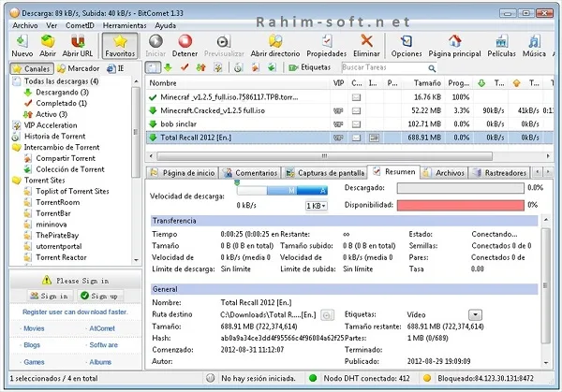Open the Etiquetas Video dropdown arrow

[x=475, y=314]
